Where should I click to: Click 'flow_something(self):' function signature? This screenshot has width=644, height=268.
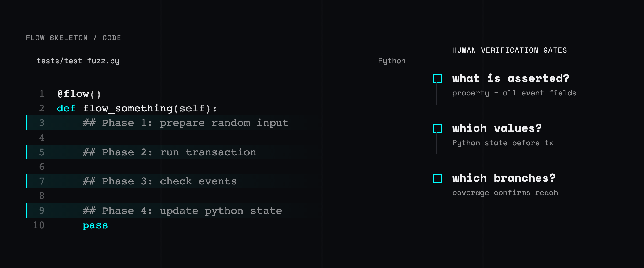[x=150, y=108]
